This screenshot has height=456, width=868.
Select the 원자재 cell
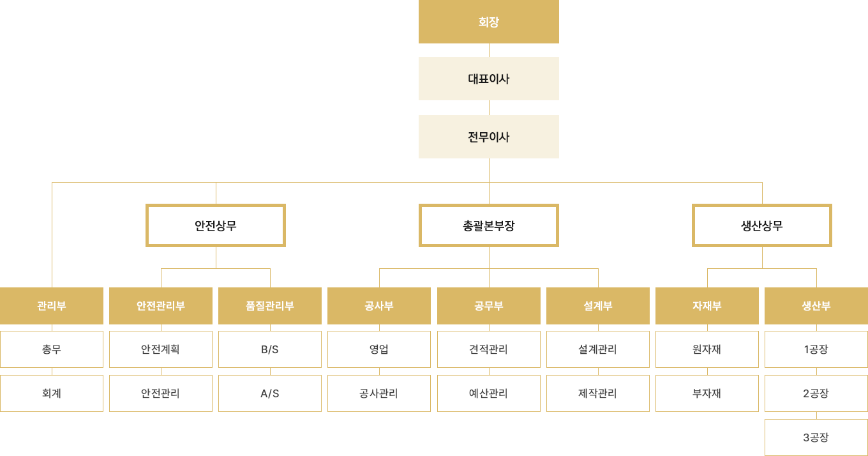(x=707, y=349)
